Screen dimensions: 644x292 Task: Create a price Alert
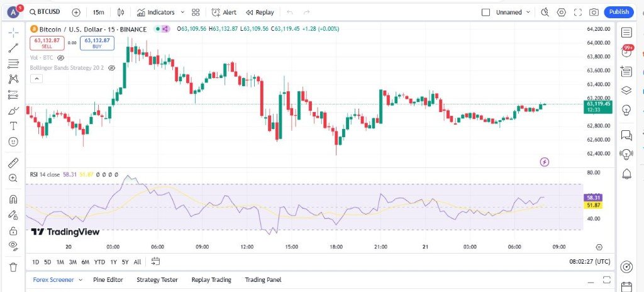[x=224, y=13]
